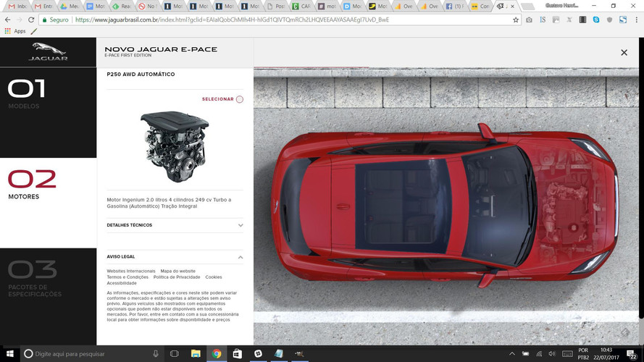The image size is (644, 362).
Task: Click the Skype extension icon
Action: click(596, 20)
